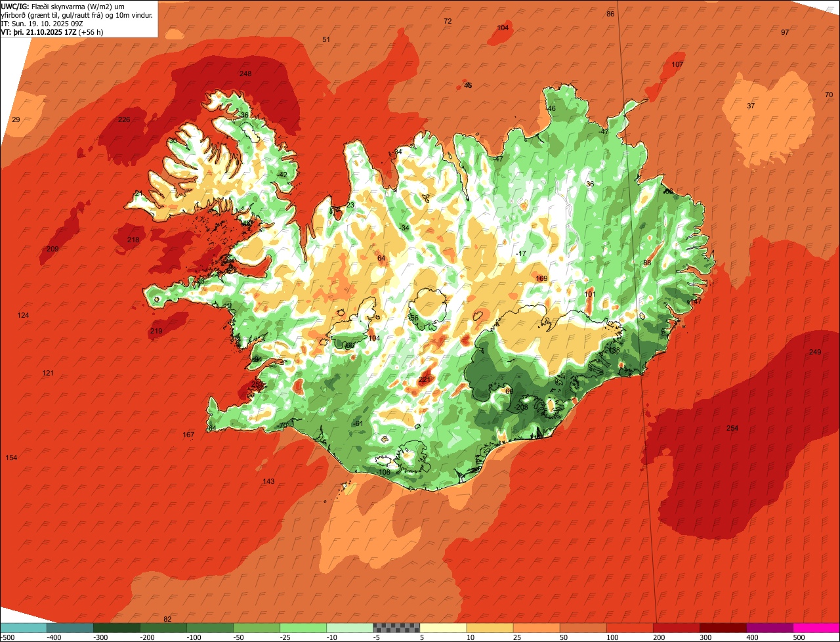Click the initial time text 'IT: Sun. 19. 10. 2025 09Z'
The image size is (840, 642).
pos(42,24)
